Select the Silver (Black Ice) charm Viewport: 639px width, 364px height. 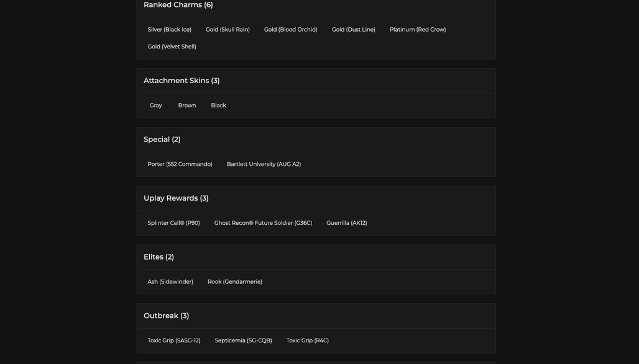(x=169, y=29)
